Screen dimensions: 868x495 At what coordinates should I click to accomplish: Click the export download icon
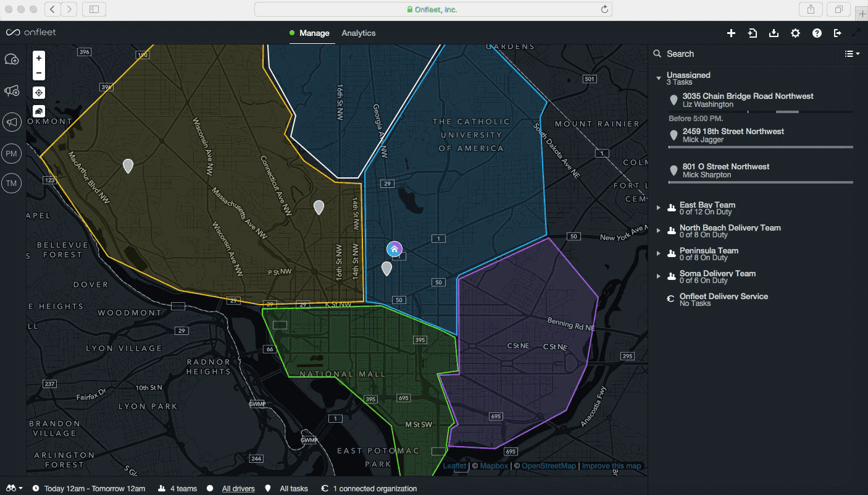[774, 33]
